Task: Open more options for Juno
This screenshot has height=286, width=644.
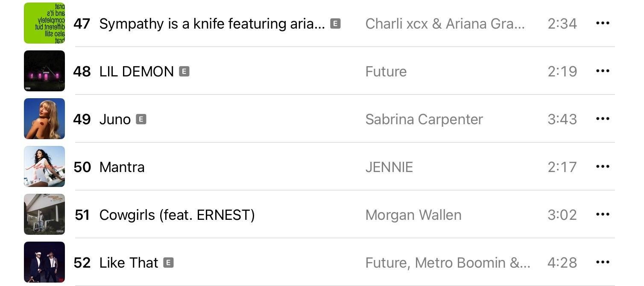Action: [603, 119]
